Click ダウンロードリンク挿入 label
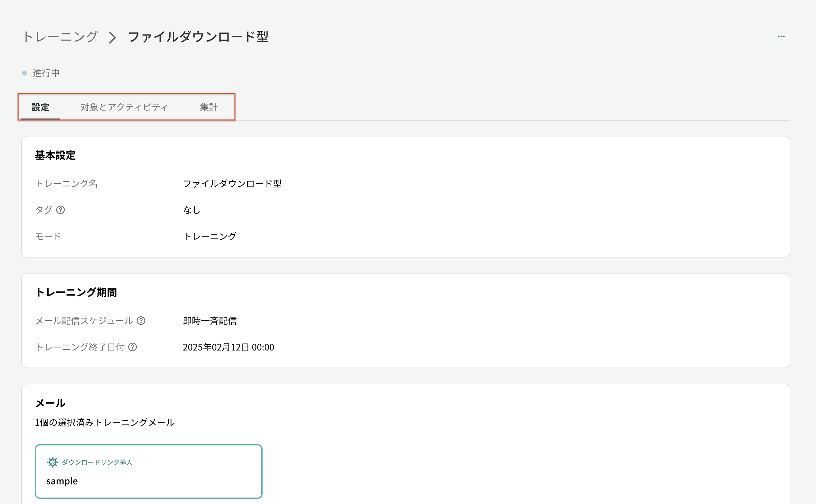 click(97, 462)
